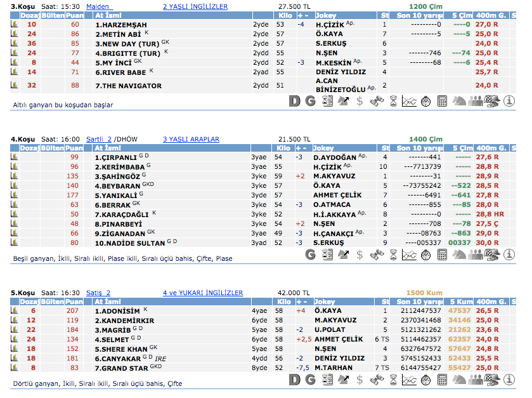The image size is (532, 398).
Task: Open the bar chart icon next to ADONİSİM
Action: click(15, 311)
